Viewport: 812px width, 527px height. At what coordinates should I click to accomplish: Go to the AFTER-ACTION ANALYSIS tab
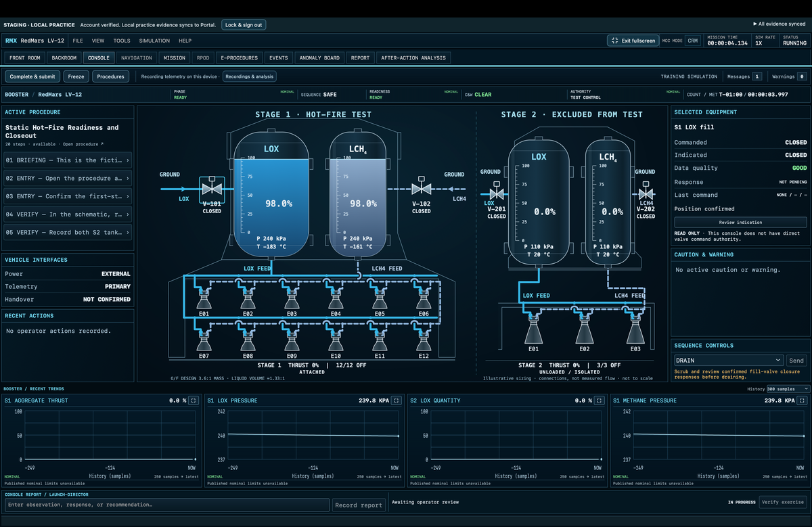413,58
